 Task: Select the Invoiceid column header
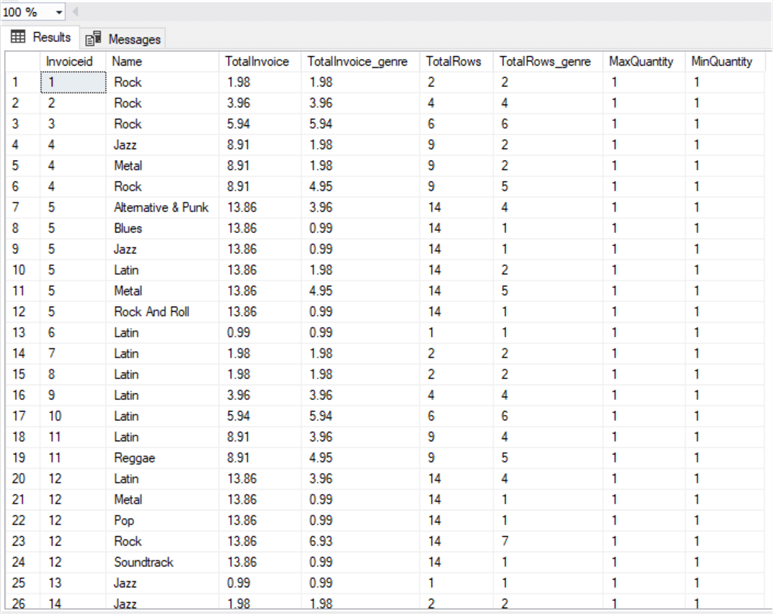tap(72, 62)
